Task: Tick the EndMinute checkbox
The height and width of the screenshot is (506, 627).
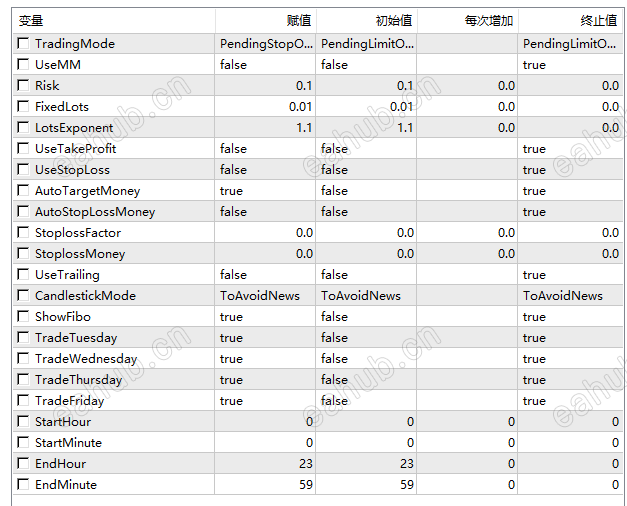Action: coord(23,485)
